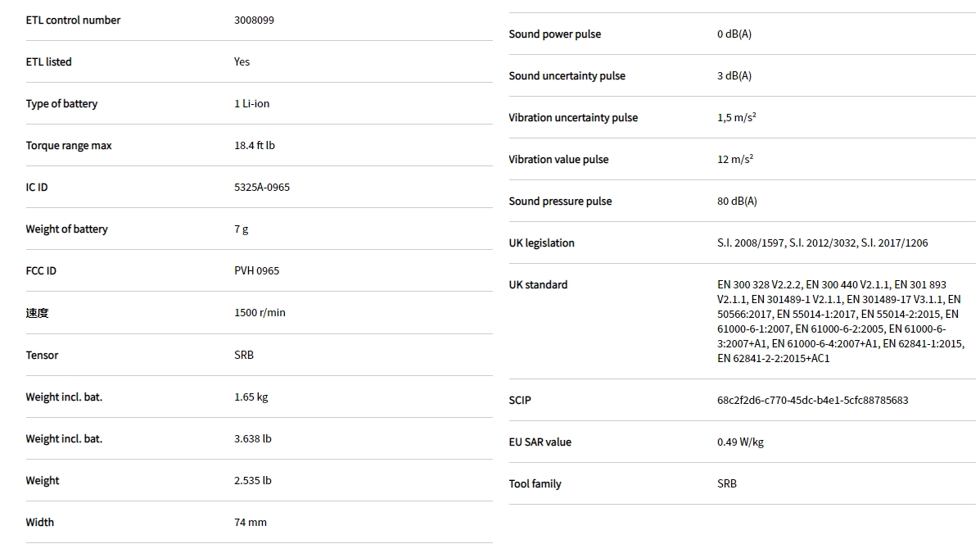The image size is (980, 544).
Task: Select the UK legislation S.I. references text
Action: [822, 243]
